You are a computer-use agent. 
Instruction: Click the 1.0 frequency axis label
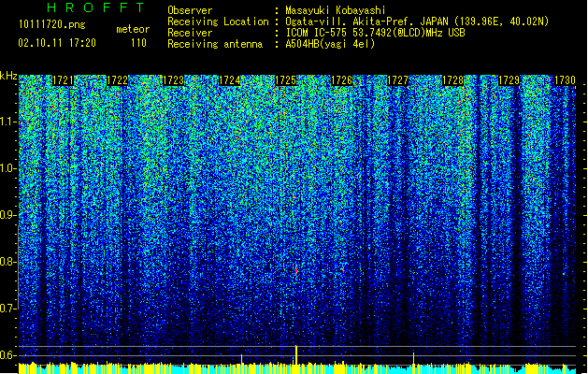click(7, 168)
